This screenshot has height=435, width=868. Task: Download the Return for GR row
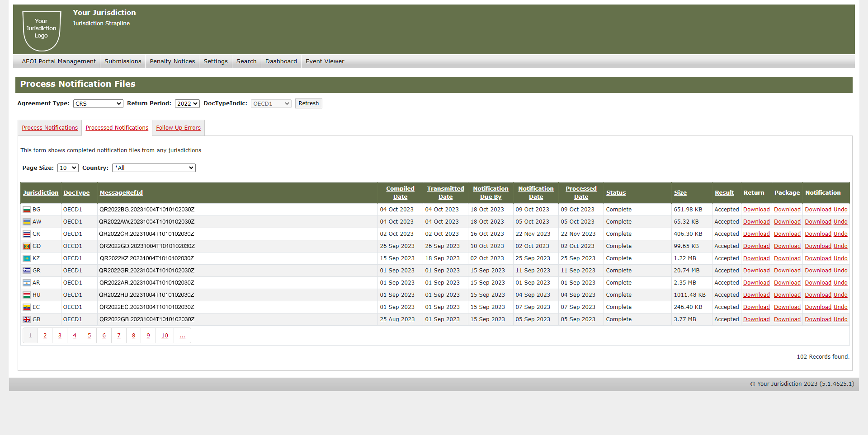coord(756,271)
